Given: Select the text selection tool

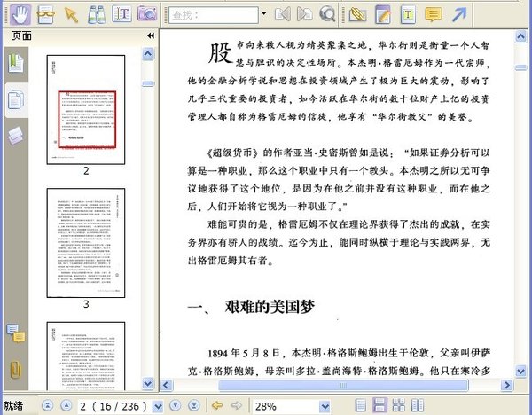Looking at the screenshot, I should point(121,14).
